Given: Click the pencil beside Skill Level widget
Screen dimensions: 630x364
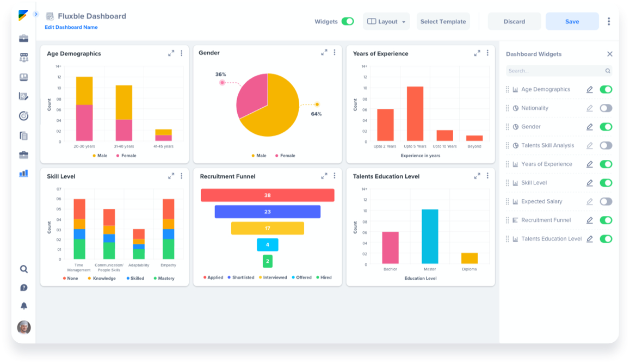Looking at the screenshot, I should point(589,183).
